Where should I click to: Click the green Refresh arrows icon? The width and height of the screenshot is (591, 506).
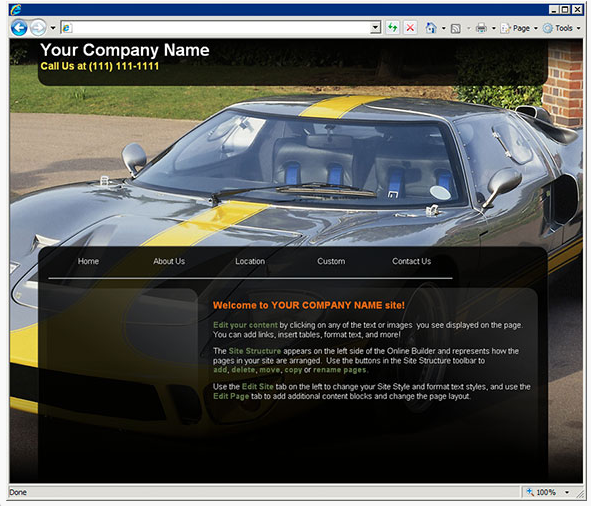392,28
